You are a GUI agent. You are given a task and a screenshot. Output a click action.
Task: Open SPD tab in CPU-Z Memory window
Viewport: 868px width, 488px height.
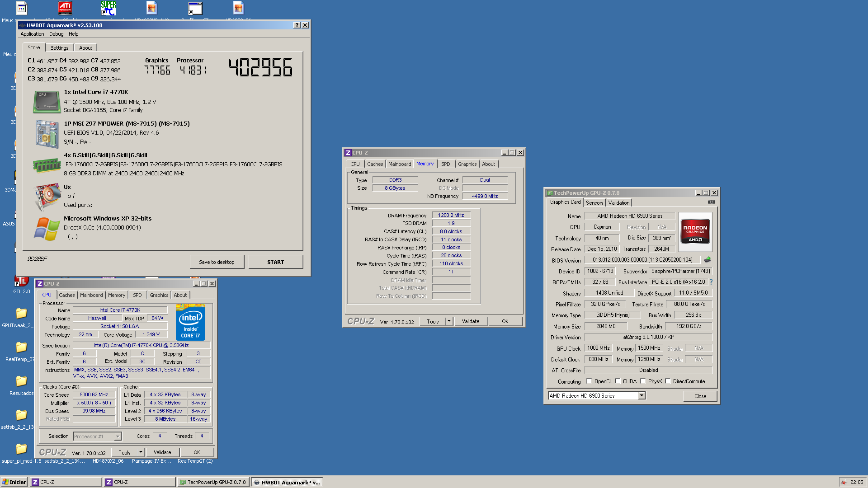point(446,164)
